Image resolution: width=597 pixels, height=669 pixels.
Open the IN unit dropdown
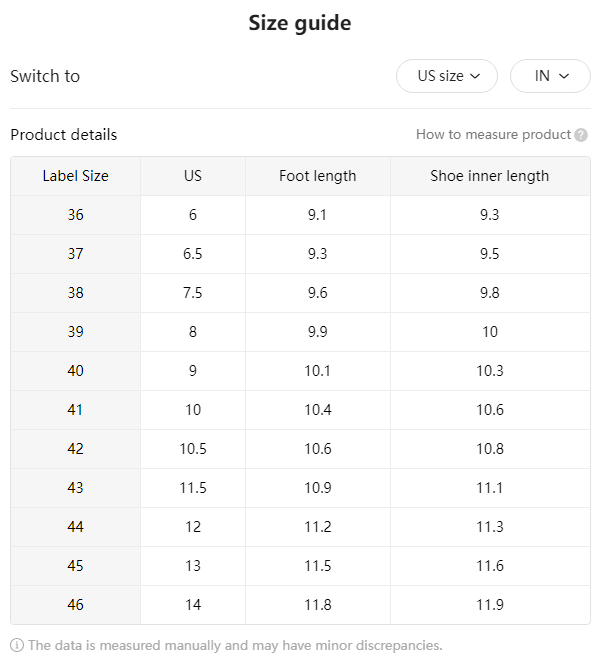[x=550, y=76]
